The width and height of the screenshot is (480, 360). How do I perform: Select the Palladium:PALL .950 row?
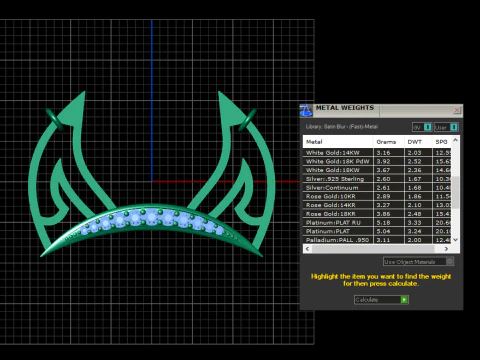tap(377, 240)
